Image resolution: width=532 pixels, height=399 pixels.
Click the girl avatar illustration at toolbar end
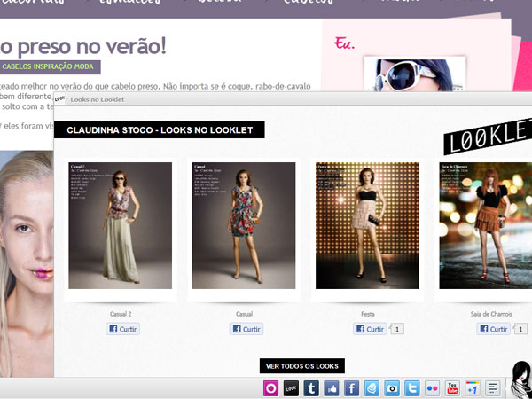click(x=520, y=379)
